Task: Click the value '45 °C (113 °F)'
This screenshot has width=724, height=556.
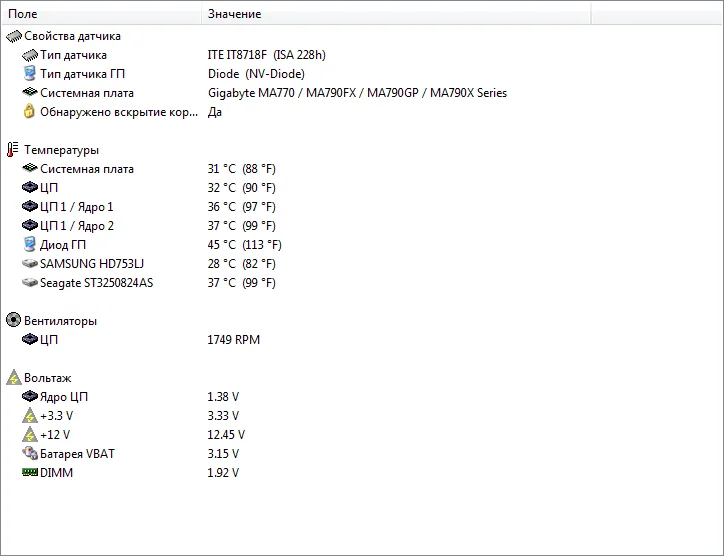Action: tap(245, 245)
